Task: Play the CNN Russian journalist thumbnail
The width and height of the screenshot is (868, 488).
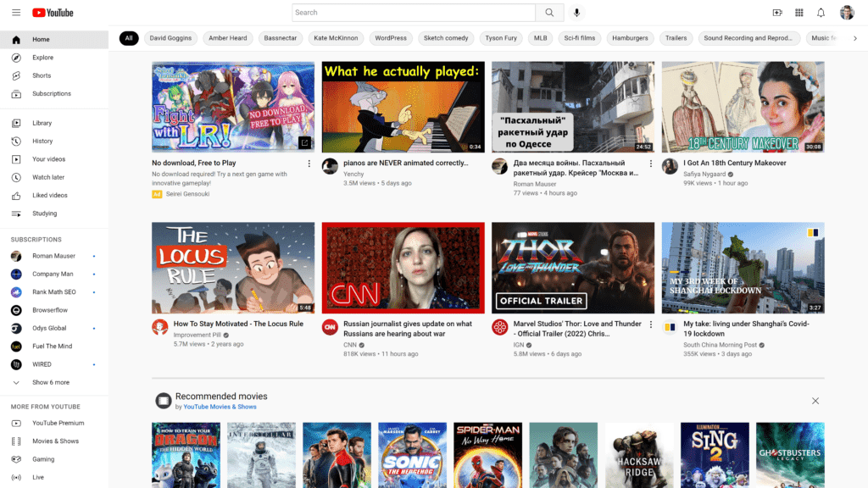Action: (403, 268)
